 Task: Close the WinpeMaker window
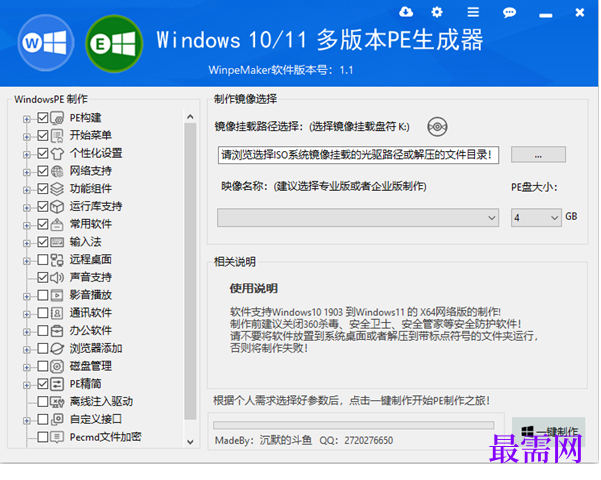tap(580, 13)
